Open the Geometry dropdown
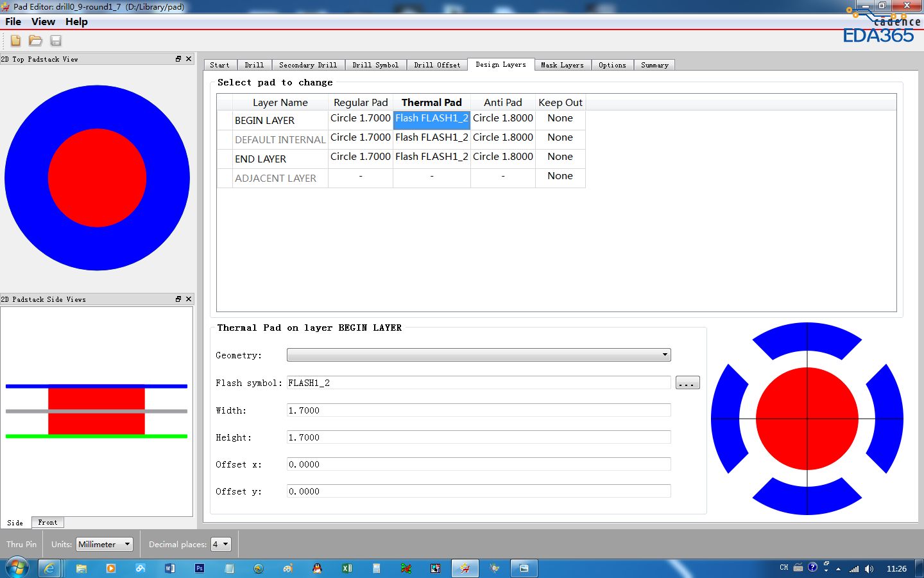This screenshot has width=924, height=578. click(479, 355)
